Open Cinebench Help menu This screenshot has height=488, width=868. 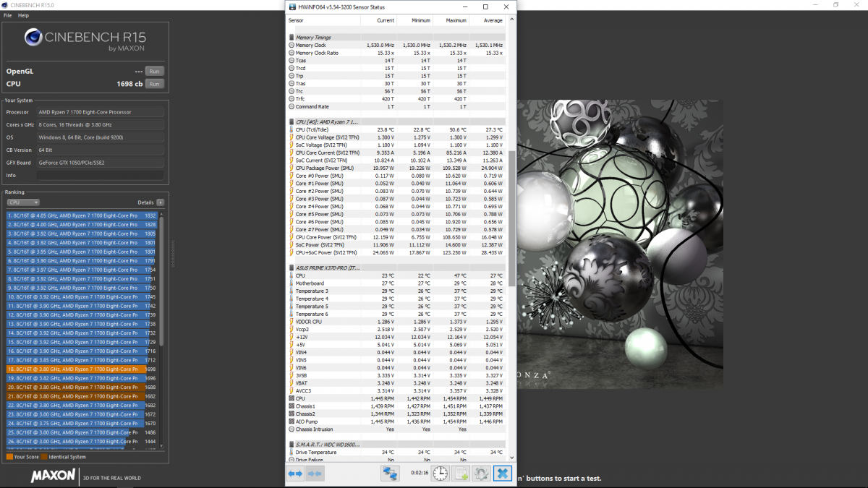point(24,15)
